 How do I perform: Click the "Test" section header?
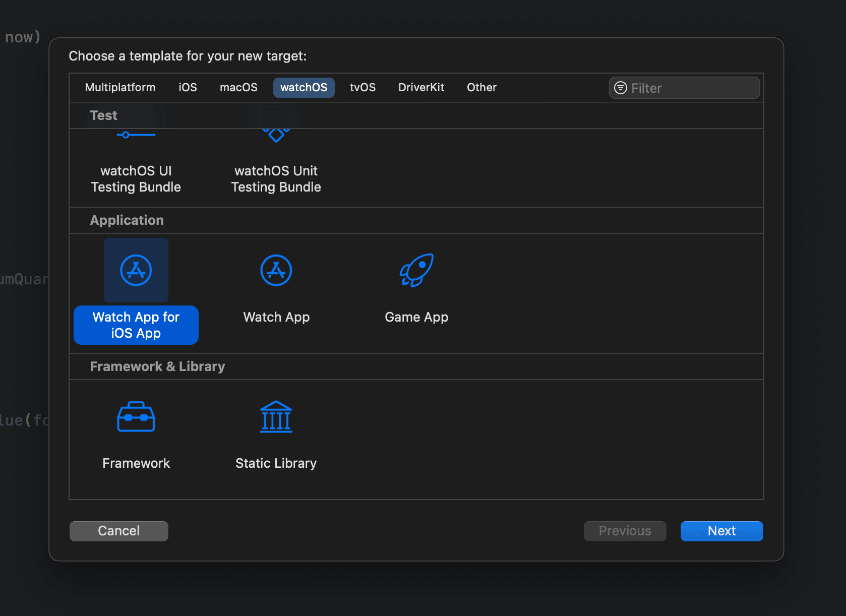pyautogui.click(x=104, y=115)
